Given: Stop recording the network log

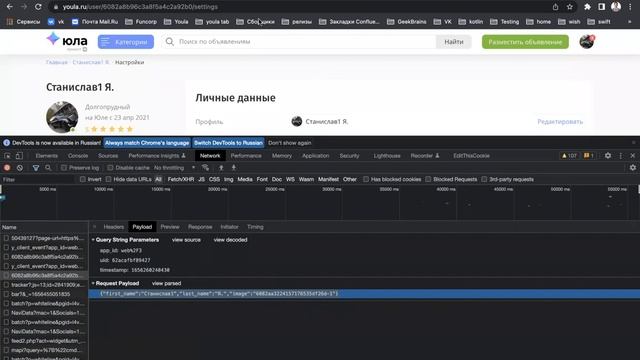Looking at the screenshot, I should click(x=7, y=168).
